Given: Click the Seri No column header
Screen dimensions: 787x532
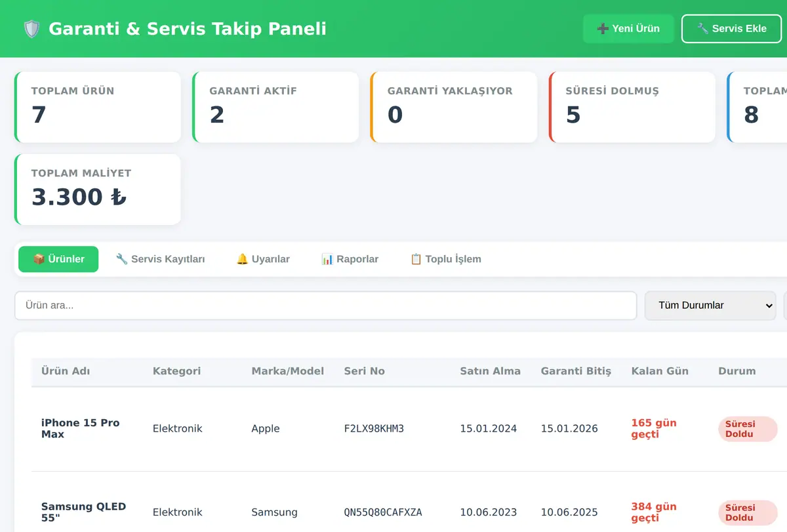Looking at the screenshot, I should pyautogui.click(x=365, y=371).
